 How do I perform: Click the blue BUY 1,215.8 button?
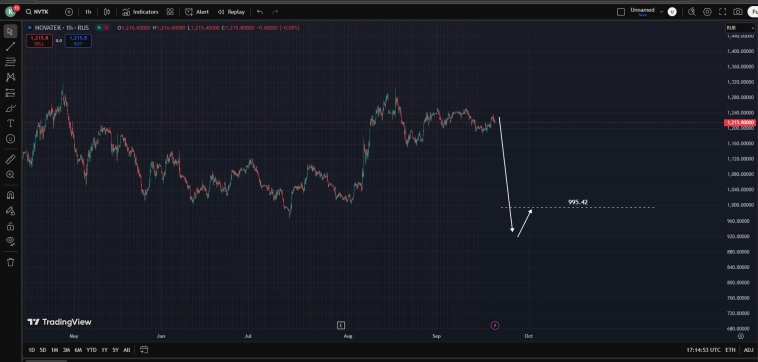78,41
